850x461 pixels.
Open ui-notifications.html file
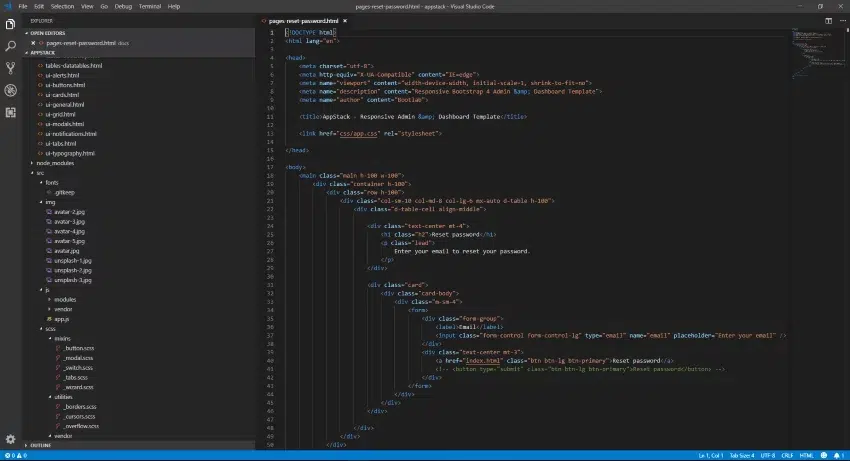70,134
